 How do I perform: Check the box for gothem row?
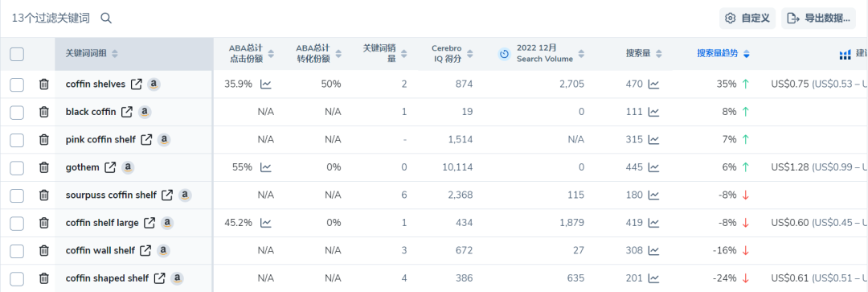(17, 167)
